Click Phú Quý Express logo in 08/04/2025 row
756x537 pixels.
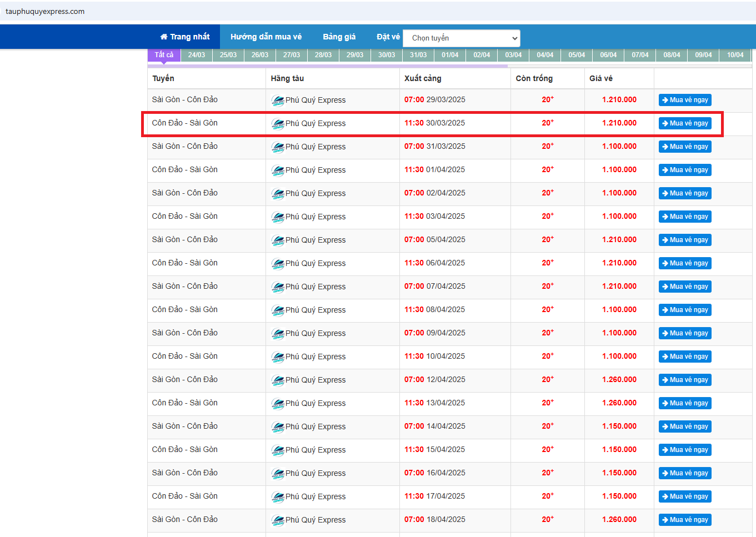pyautogui.click(x=278, y=310)
